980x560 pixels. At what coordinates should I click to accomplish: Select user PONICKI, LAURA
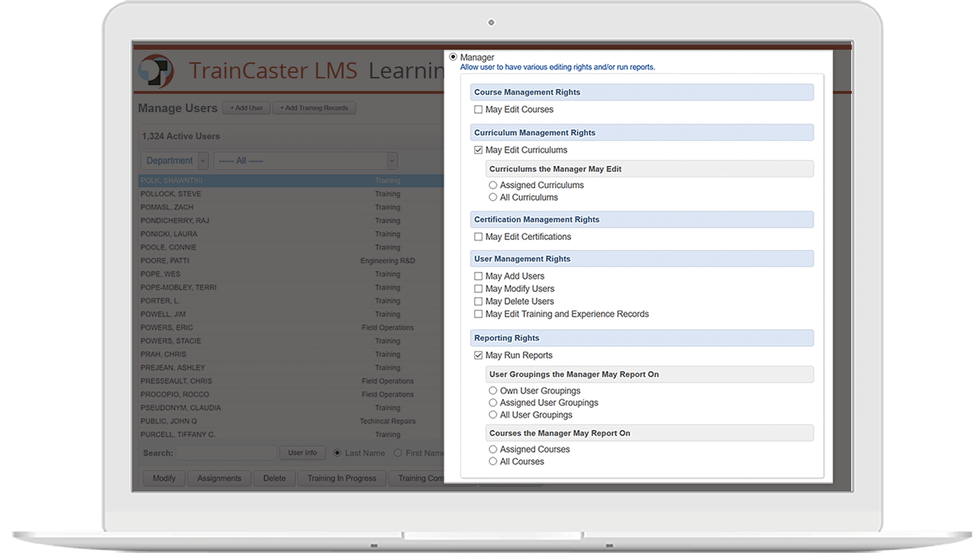(x=291, y=234)
